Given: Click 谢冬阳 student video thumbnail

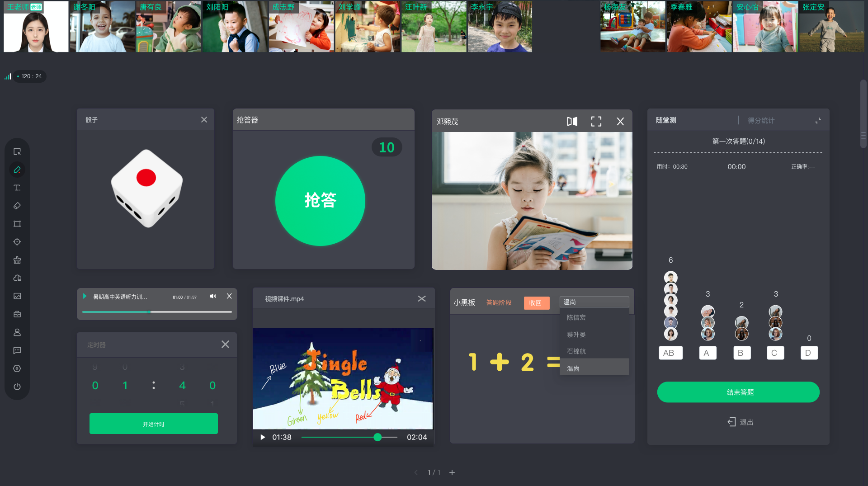Looking at the screenshot, I should (102, 26).
